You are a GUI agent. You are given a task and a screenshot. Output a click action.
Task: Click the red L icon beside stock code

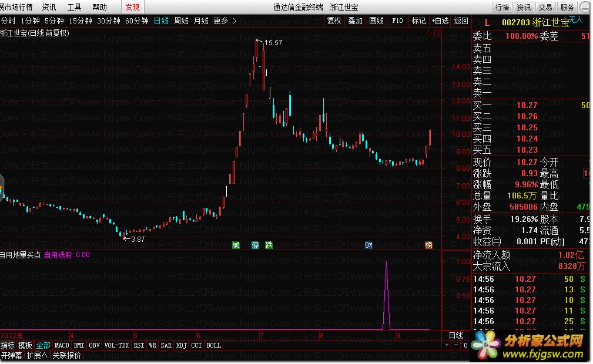click(487, 23)
